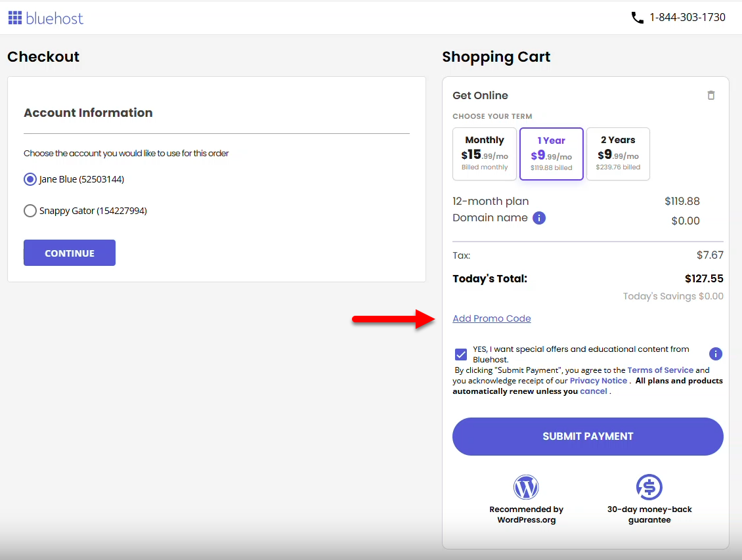This screenshot has height=560, width=742.
Task: Click the Today's Total amount $127.55
Action: tap(704, 278)
